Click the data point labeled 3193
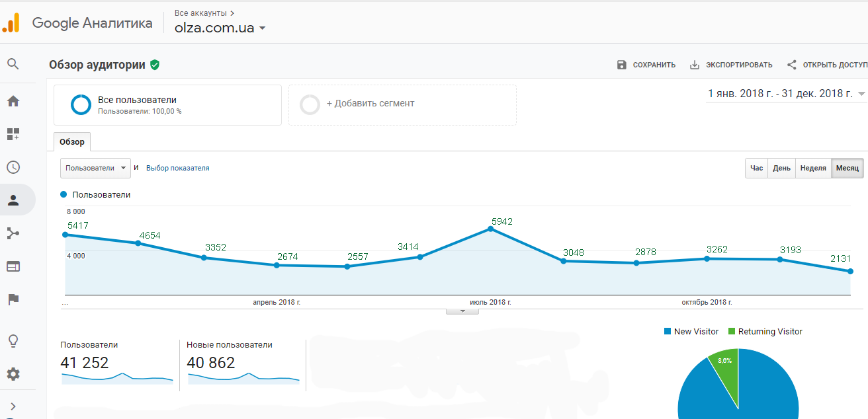This screenshot has width=868, height=419. point(779,260)
